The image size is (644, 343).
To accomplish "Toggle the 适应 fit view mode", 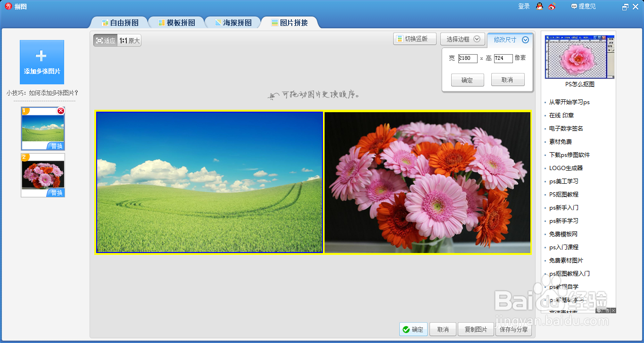I will [x=106, y=41].
